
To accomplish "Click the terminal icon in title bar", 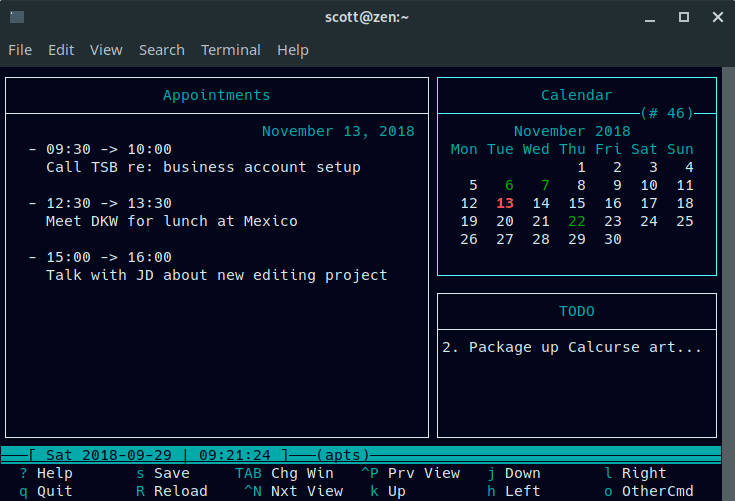I will [x=16, y=17].
